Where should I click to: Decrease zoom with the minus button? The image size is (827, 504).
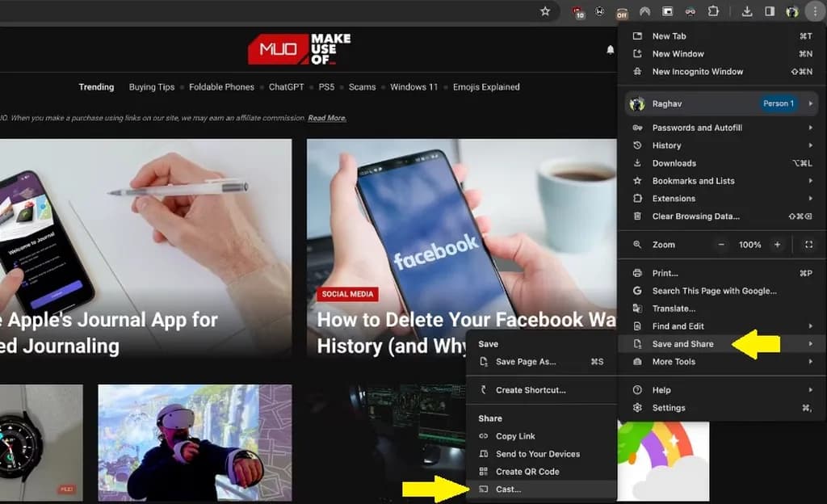pyautogui.click(x=721, y=245)
